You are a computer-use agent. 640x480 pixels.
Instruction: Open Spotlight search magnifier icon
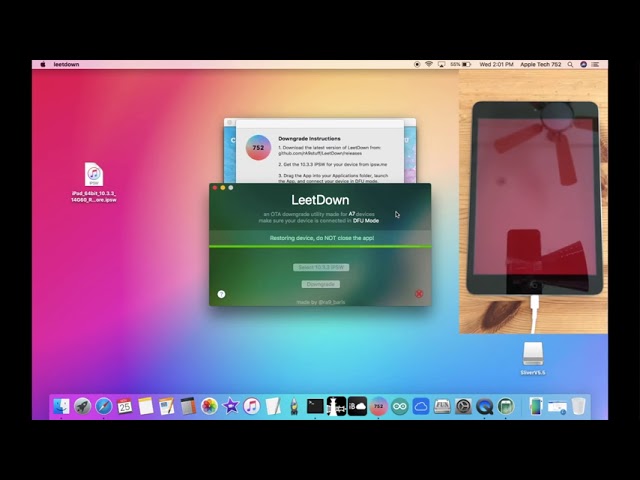[x=570, y=64]
